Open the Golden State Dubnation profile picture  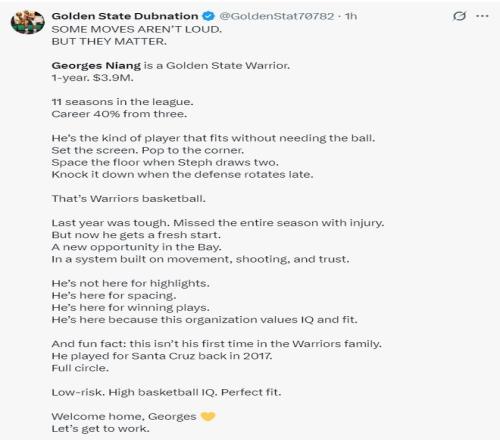click(28, 22)
